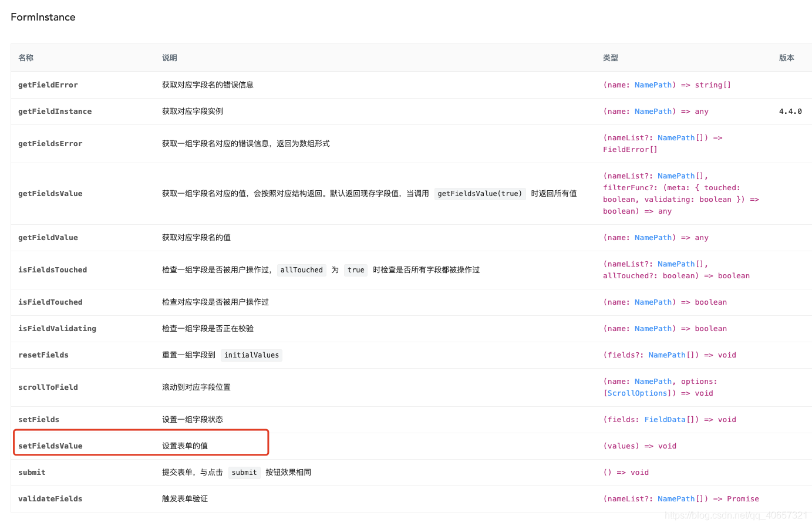
Task: Open the FieldData type link
Action: pos(665,420)
